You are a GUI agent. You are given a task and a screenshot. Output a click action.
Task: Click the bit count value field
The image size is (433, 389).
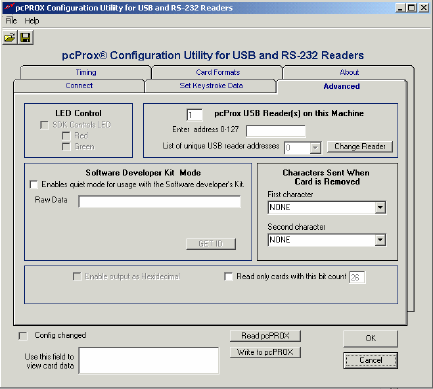pos(357,277)
